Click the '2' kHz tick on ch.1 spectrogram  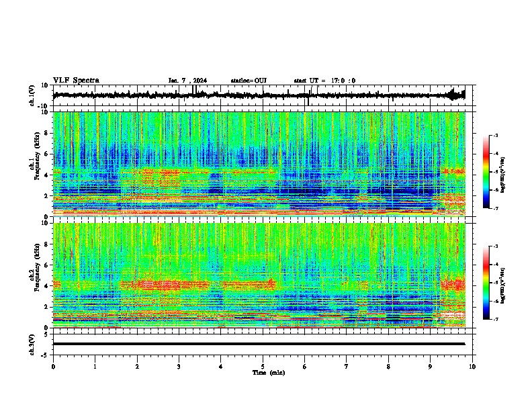point(46,195)
